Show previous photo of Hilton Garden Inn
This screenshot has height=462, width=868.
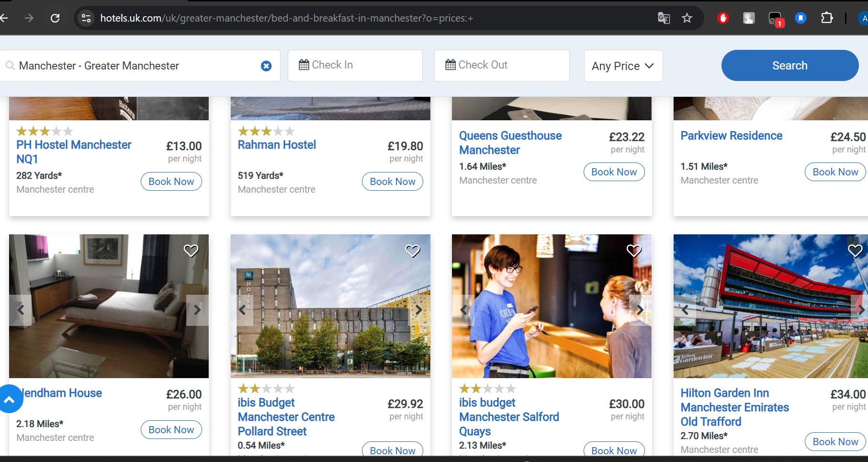click(685, 310)
